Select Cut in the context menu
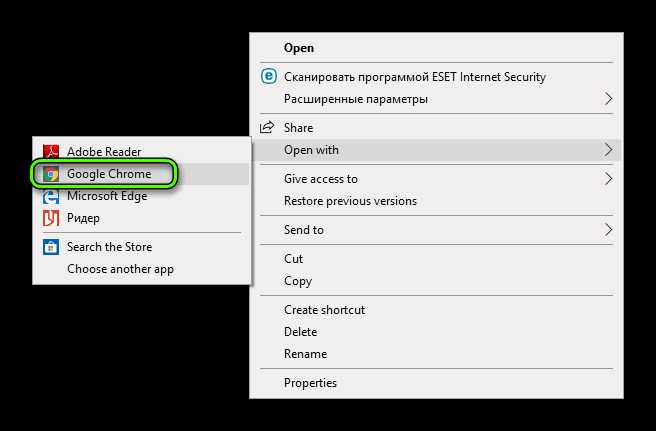This screenshot has width=656, height=431. [294, 259]
